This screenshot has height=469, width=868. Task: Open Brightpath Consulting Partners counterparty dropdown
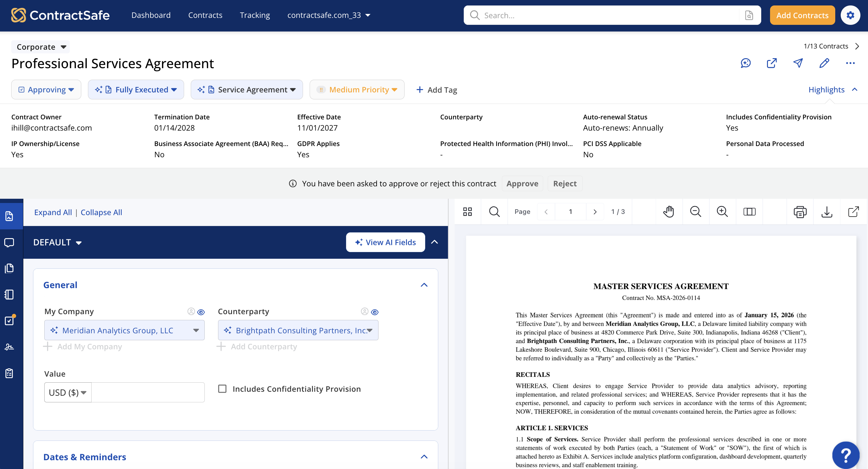pos(298,330)
